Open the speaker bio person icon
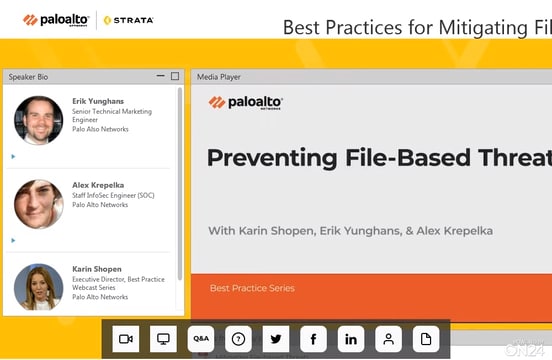Image resolution: width=552 pixels, height=360 pixels. 388,339
